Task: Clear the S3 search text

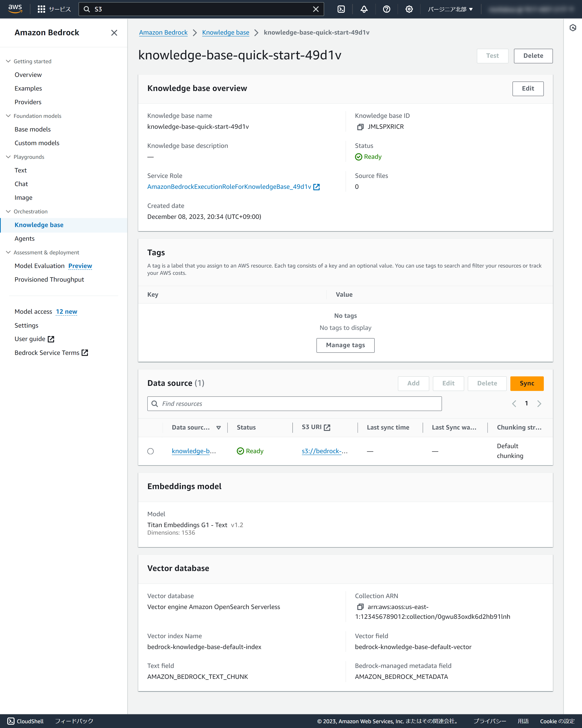Action: 316,9
